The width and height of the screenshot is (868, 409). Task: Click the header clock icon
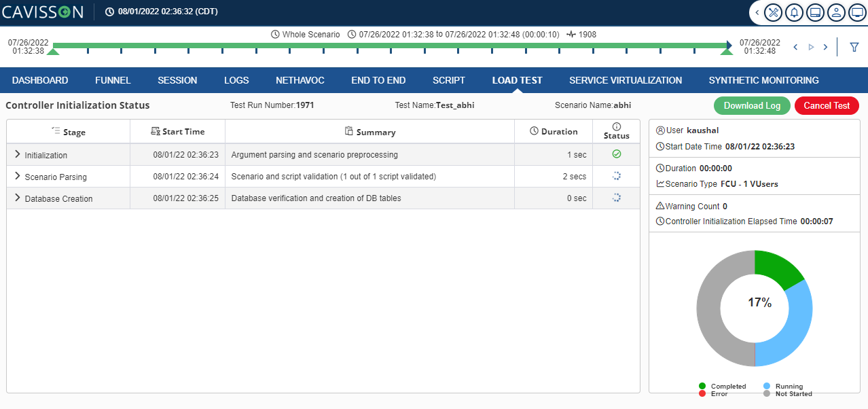[109, 12]
